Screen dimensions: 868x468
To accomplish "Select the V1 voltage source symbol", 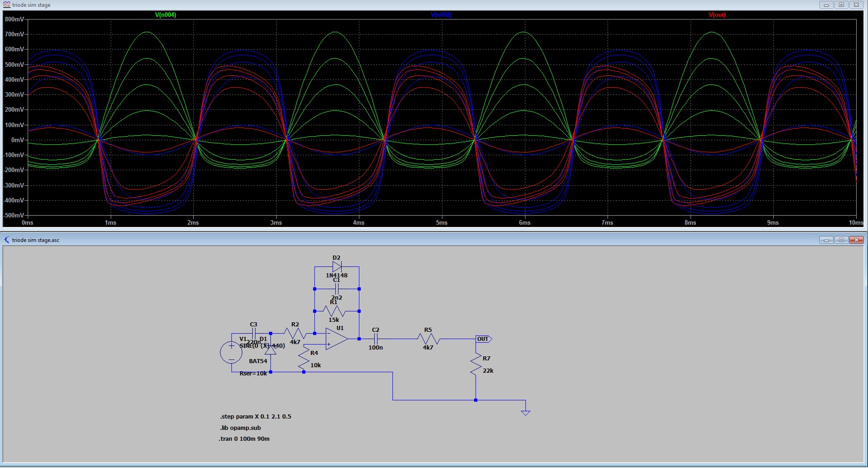I will click(231, 353).
